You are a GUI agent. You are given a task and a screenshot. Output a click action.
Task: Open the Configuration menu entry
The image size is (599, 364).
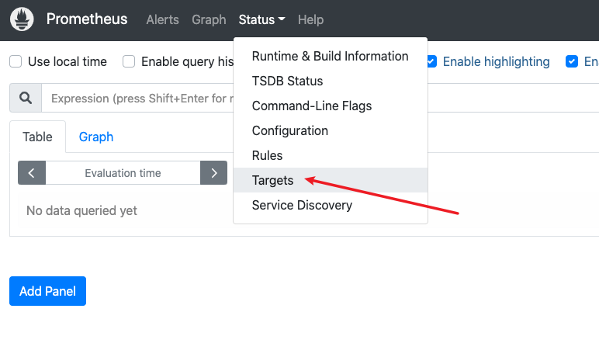[330, 130]
